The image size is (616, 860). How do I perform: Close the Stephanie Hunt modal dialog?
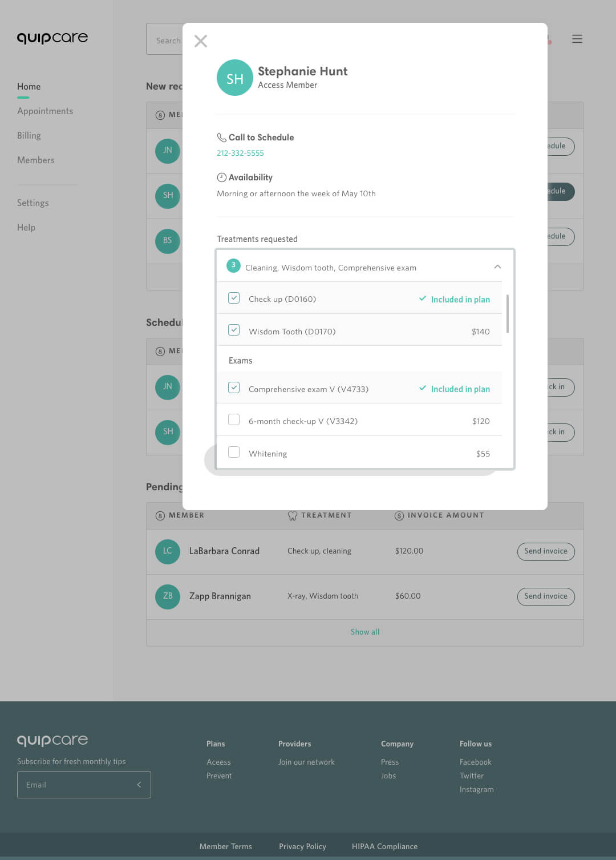(201, 41)
